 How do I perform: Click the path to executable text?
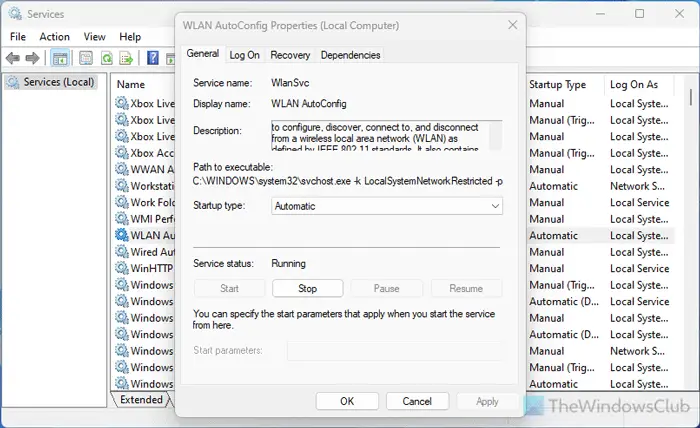coord(347,181)
